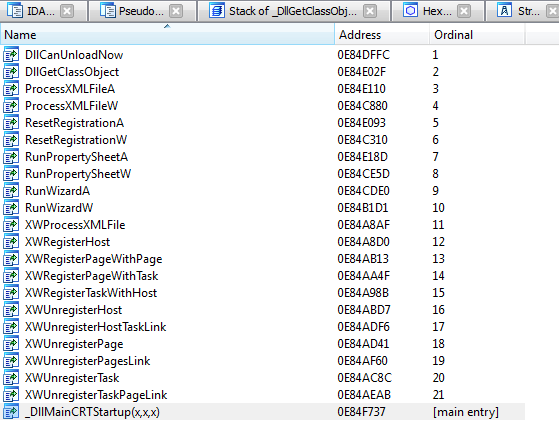Click the export icon next to XWUnregisterTask
Viewport: 559px width, 424px height.
(x=11, y=378)
